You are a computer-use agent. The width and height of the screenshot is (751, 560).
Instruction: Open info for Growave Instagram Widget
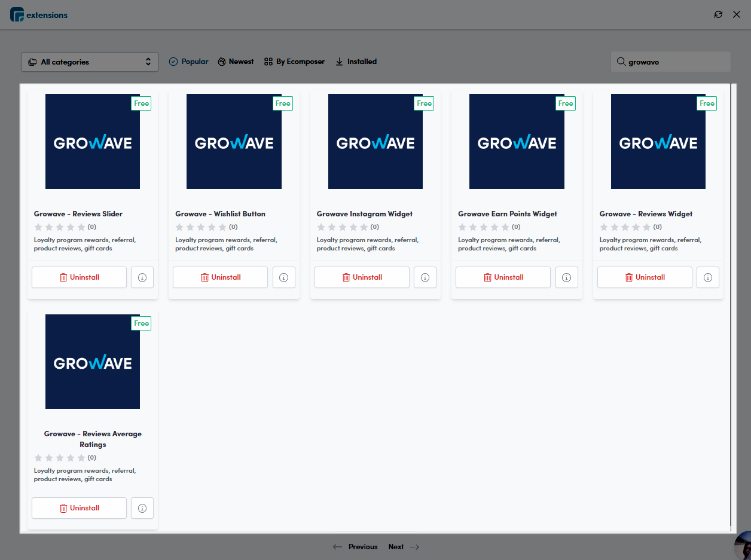click(x=425, y=277)
